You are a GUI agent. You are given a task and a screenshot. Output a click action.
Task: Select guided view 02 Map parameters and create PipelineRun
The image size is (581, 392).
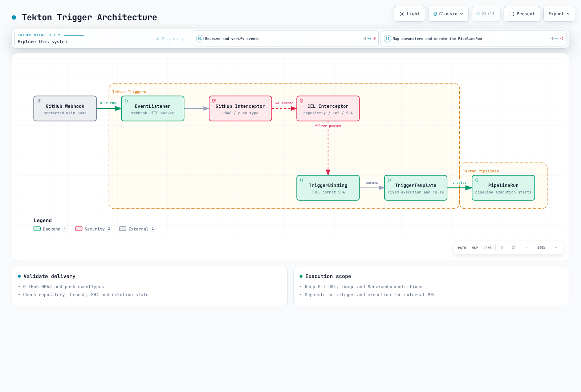click(x=474, y=38)
